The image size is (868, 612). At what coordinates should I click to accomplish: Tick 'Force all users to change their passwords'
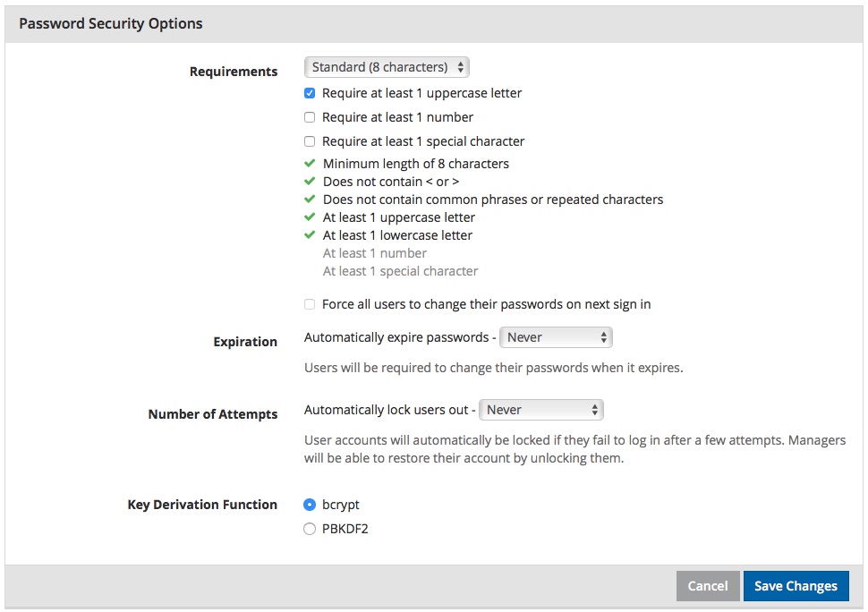[x=310, y=304]
